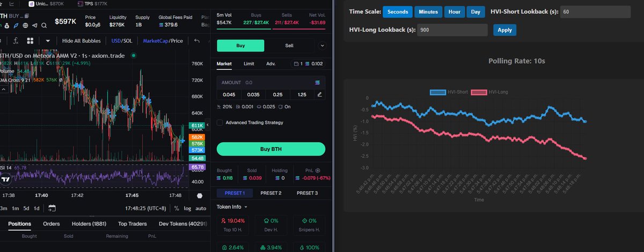Screen dimensions: 644x252
Task: Click the SOL icon in the Amount field
Action: pyautogui.click(x=317, y=83)
